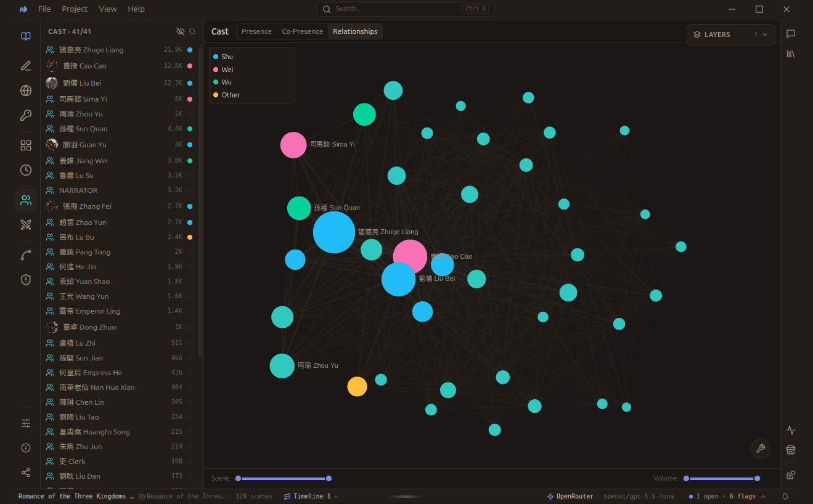Open the File menu

coord(44,9)
